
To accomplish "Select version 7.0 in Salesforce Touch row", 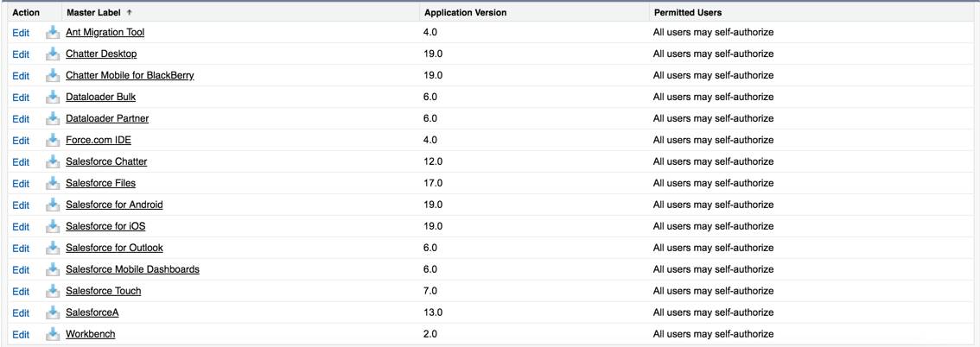I will click(430, 291).
